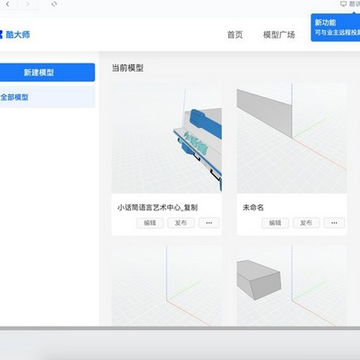Click 发布 on the 未命名 card
This screenshot has width=360, height=360.
tap(306, 223)
